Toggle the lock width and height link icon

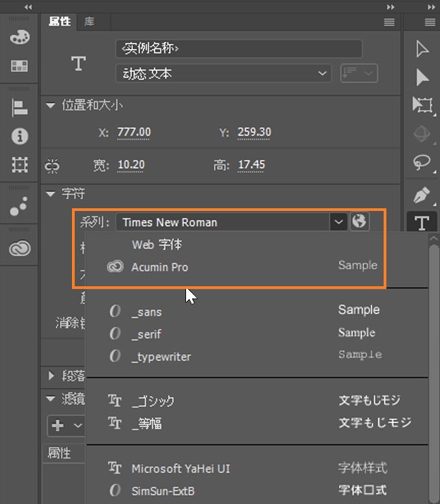click(52, 166)
